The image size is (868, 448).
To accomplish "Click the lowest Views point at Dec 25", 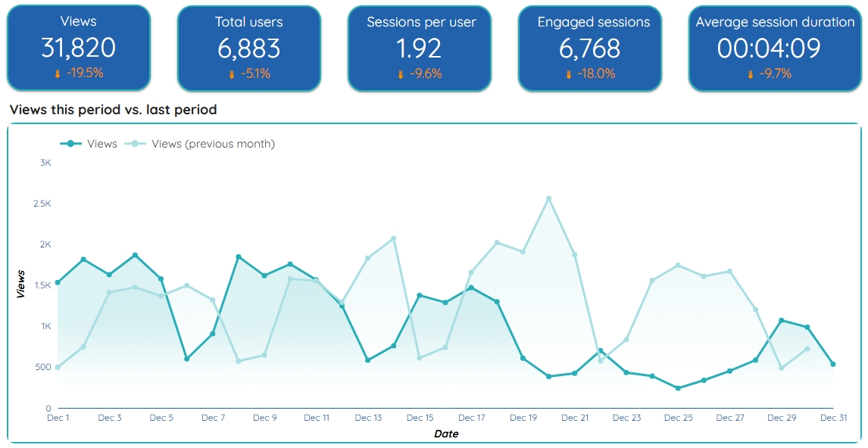I will [x=678, y=388].
